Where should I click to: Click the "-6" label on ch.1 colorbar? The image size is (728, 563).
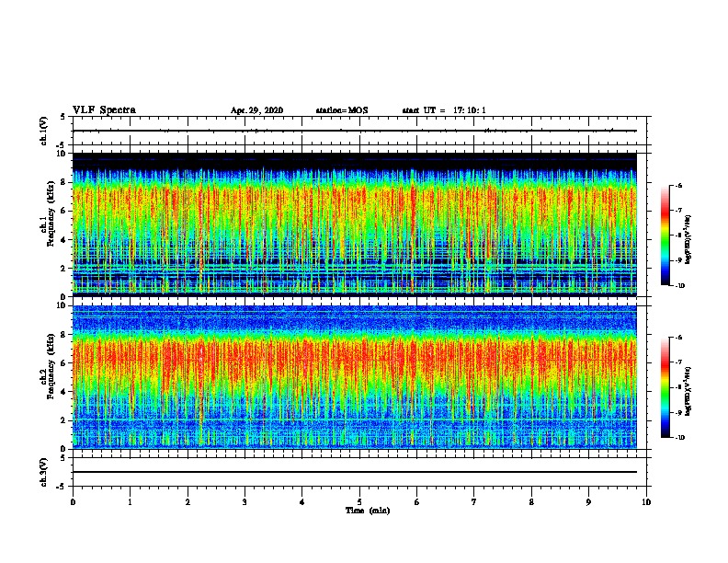pos(678,186)
